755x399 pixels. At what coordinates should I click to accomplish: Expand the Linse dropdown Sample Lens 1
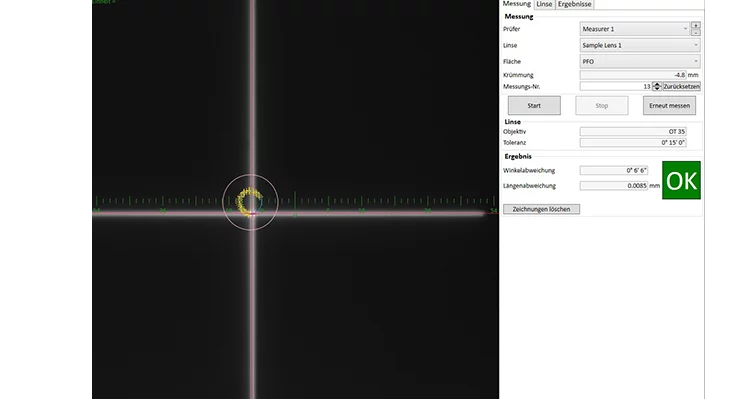point(640,45)
